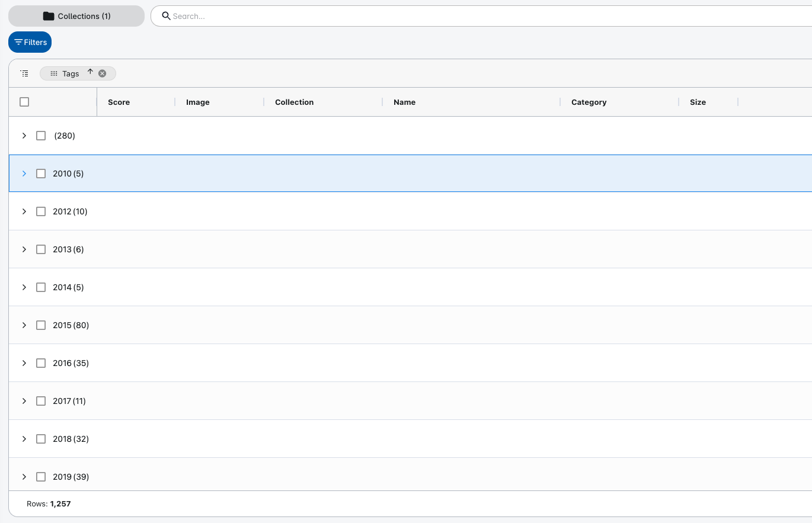Click the row grouping list icon
This screenshot has height=523, width=812.
(x=24, y=73)
